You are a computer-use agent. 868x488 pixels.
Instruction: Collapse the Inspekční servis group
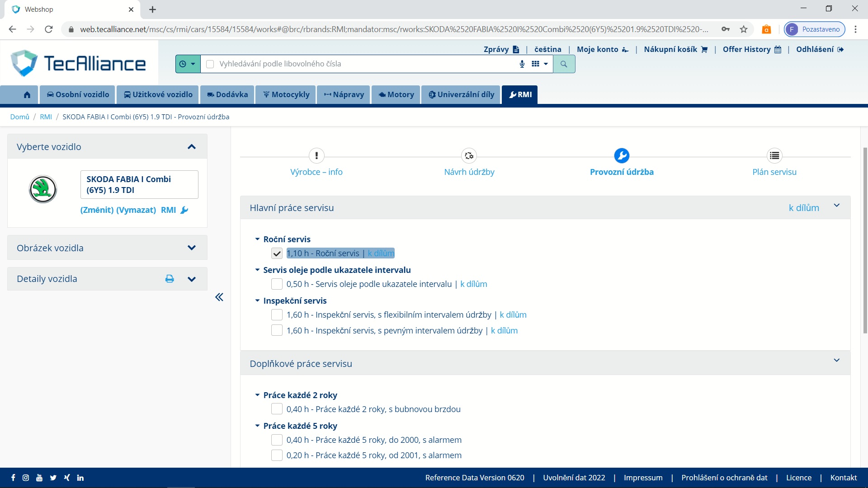(x=257, y=300)
